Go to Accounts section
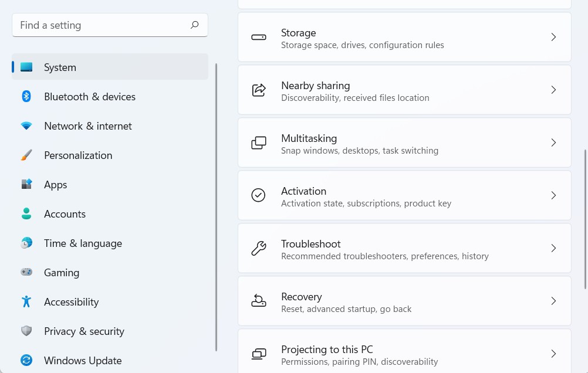Screen dimensions: 588x373 click(x=65, y=213)
